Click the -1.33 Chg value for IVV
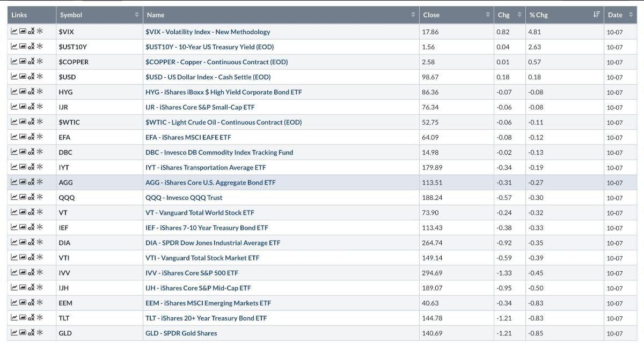 click(504, 273)
